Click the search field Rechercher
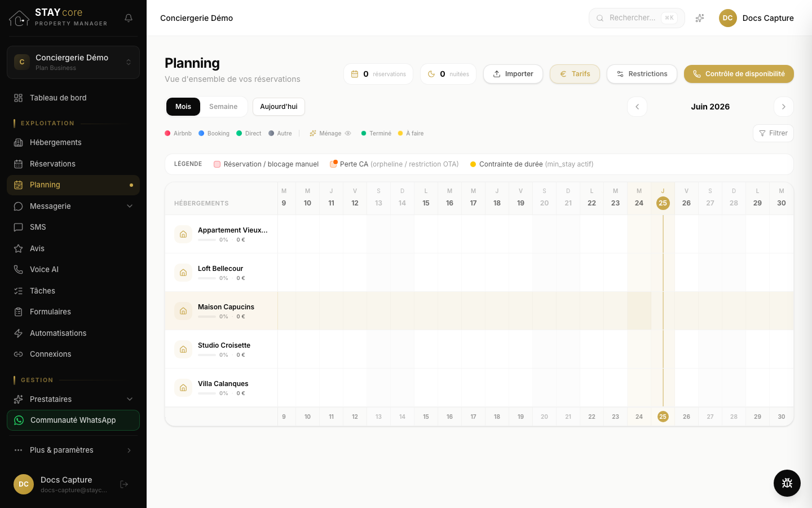This screenshot has height=508, width=812. (637, 18)
